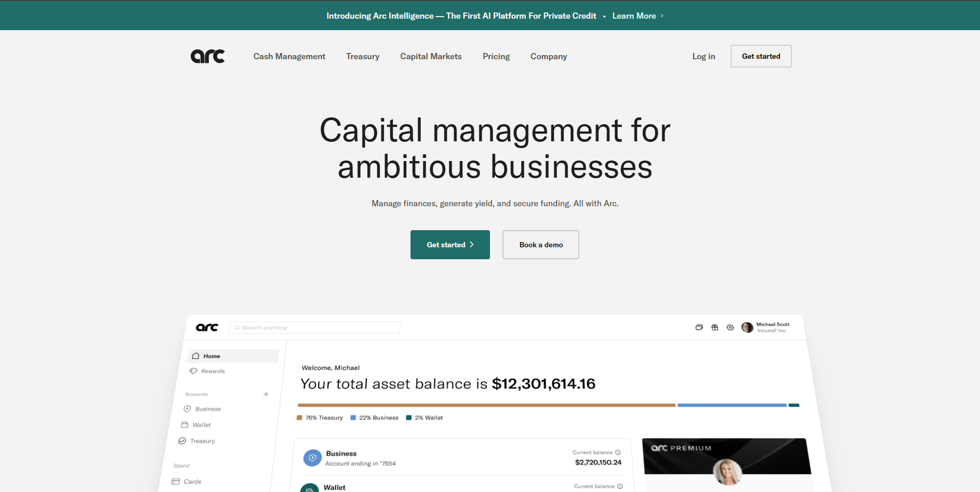This screenshot has width=980, height=492.
Task: Click the plus icon next to Accounts
Action: [266, 394]
